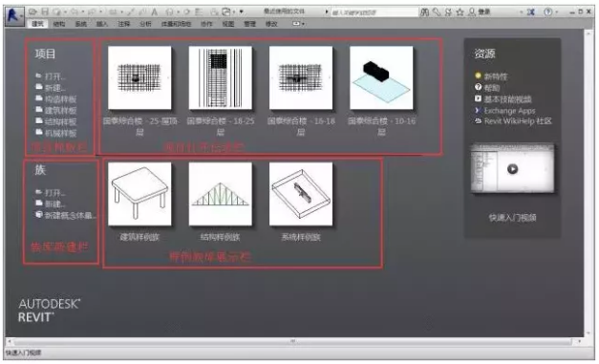
Task: Open the Revit application menu button
Action: point(14,15)
